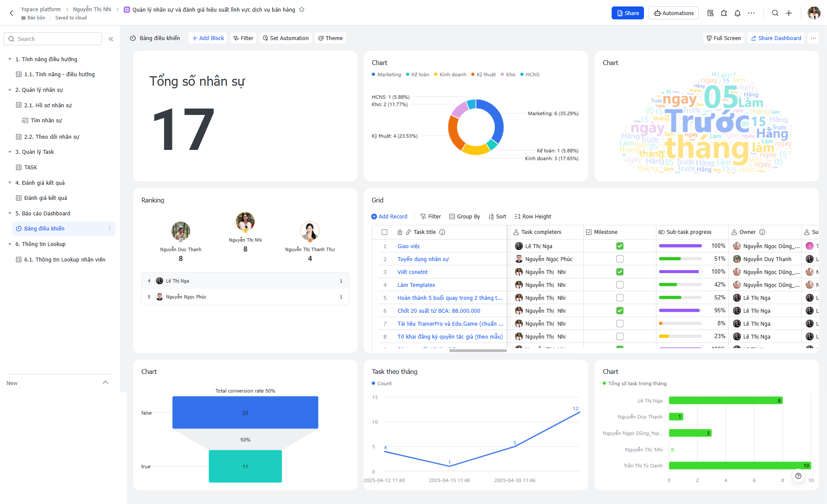Image resolution: width=827 pixels, height=504 pixels.
Task: Open Automations button
Action: click(674, 13)
